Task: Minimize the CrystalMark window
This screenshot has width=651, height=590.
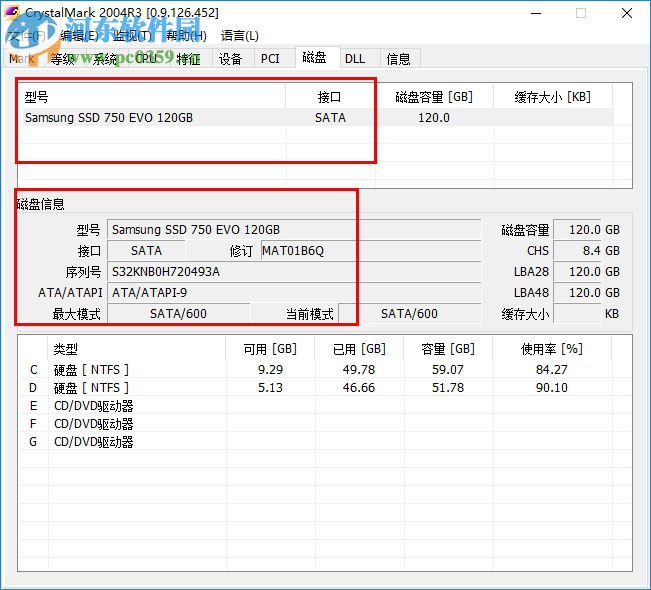Action: pyautogui.click(x=536, y=13)
